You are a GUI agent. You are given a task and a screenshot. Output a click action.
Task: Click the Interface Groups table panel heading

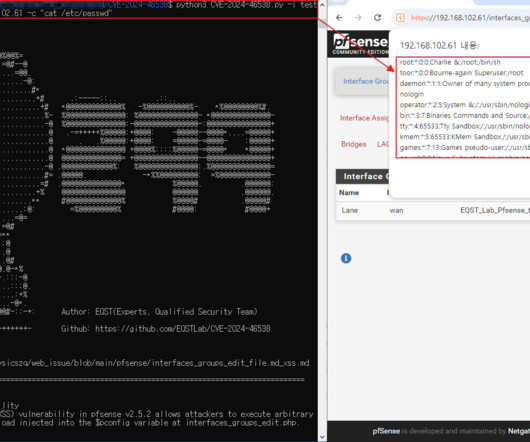363,176
